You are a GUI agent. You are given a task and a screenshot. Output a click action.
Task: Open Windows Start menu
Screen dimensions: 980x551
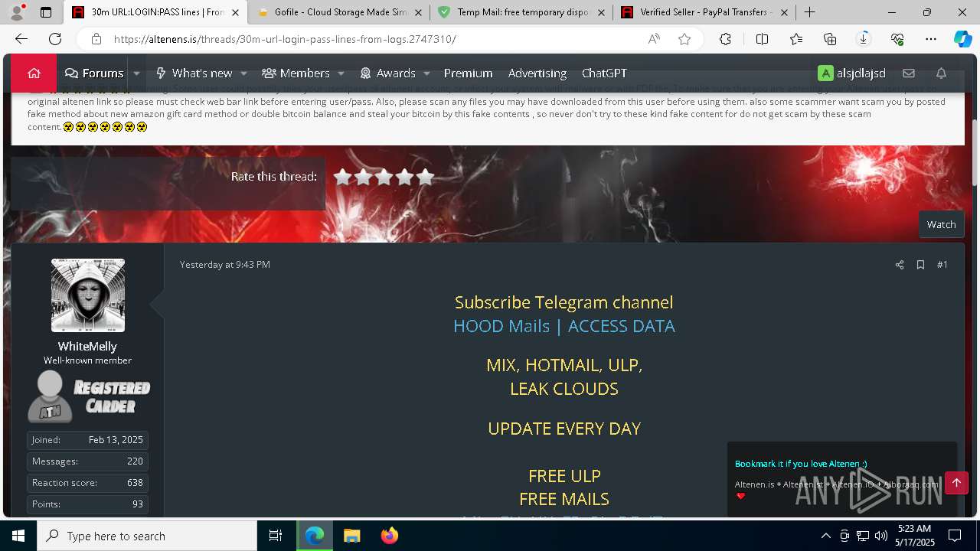coord(18,536)
